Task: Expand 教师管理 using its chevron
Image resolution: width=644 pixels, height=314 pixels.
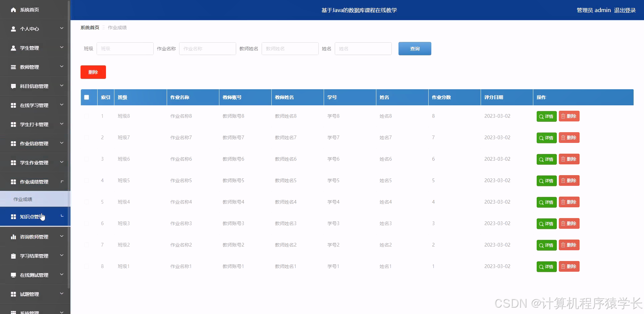Action: [x=62, y=67]
